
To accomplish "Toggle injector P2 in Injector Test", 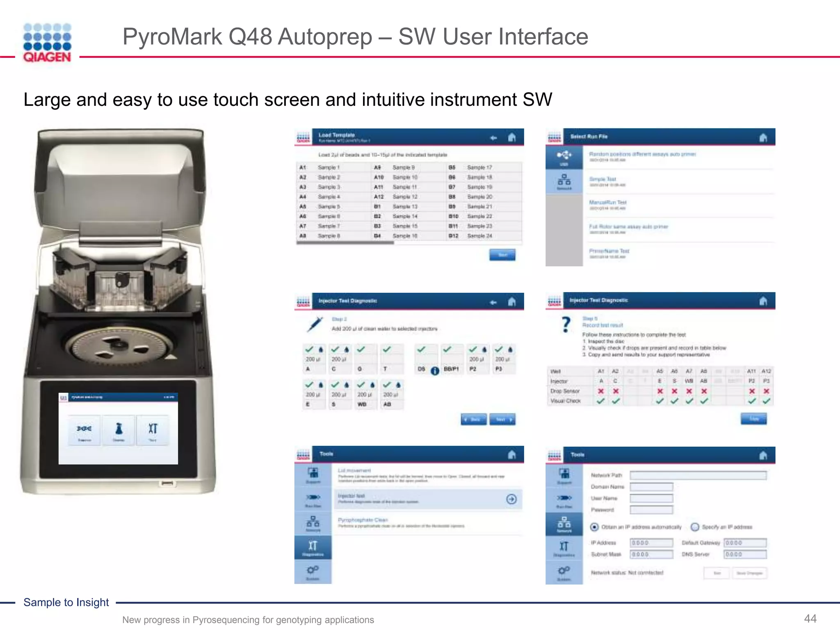I will pos(478,359).
